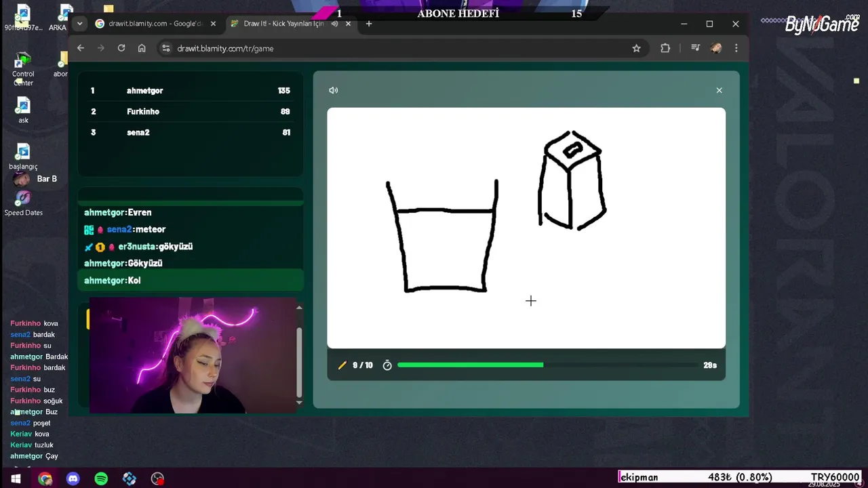Open the Speed Dates desktop icon
The image size is (868, 488).
(23, 203)
